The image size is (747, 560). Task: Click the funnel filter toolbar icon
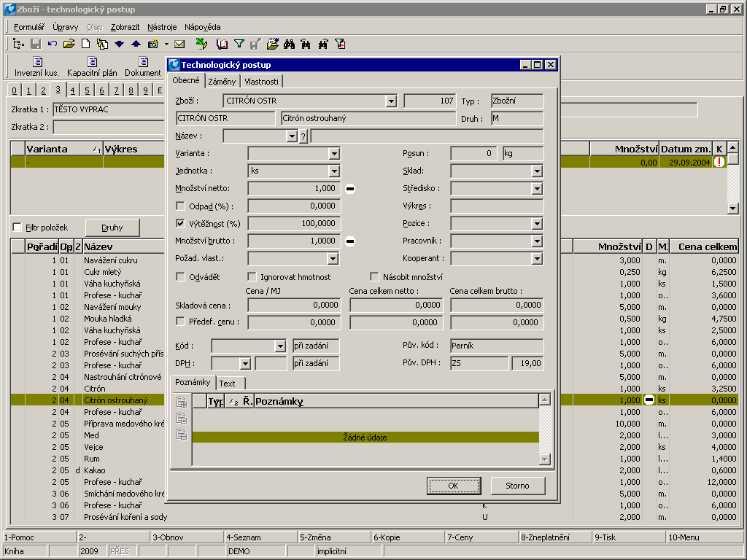239,44
